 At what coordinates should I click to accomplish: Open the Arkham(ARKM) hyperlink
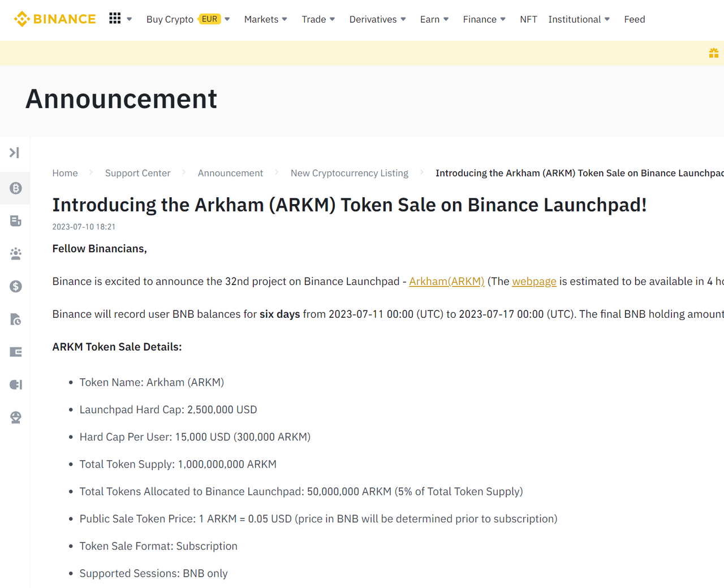coord(447,282)
